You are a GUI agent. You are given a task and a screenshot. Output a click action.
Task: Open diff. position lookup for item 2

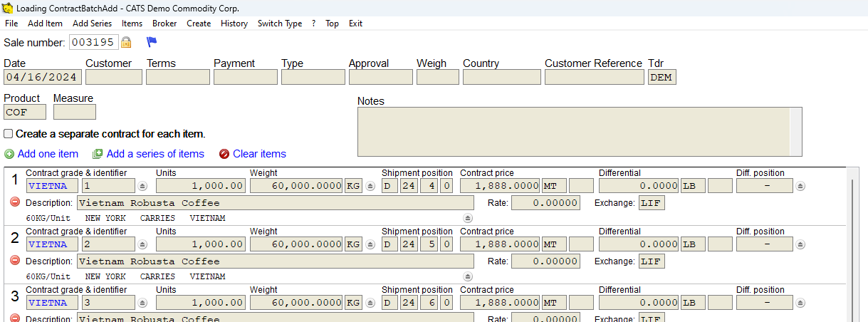click(800, 244)
